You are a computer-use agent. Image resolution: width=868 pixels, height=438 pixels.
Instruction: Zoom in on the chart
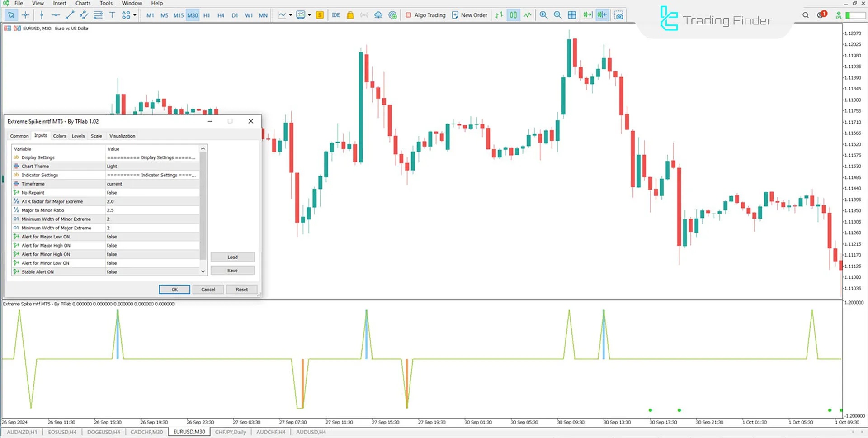click(x=543, y=15)
